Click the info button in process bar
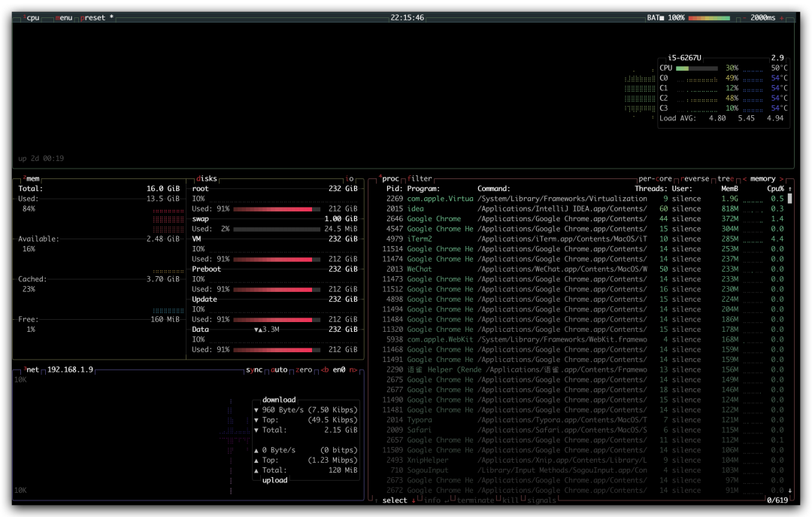Image resolution: width=812 pixels, height=517 pixels. pos(435,500)
